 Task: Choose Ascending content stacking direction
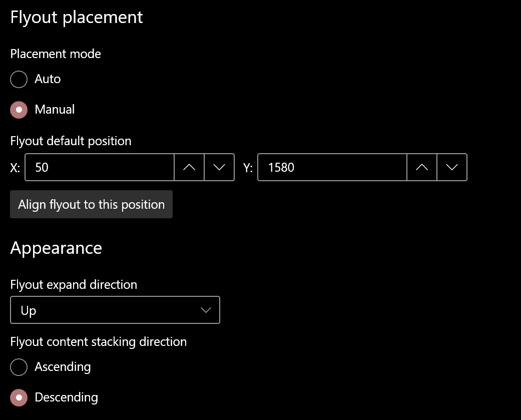[x=19, y=367]
